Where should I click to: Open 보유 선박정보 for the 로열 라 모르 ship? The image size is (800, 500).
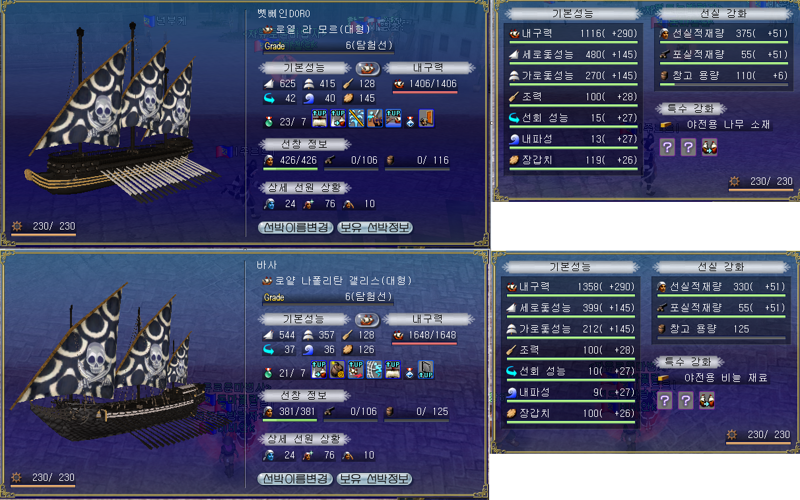click(375, 228)
